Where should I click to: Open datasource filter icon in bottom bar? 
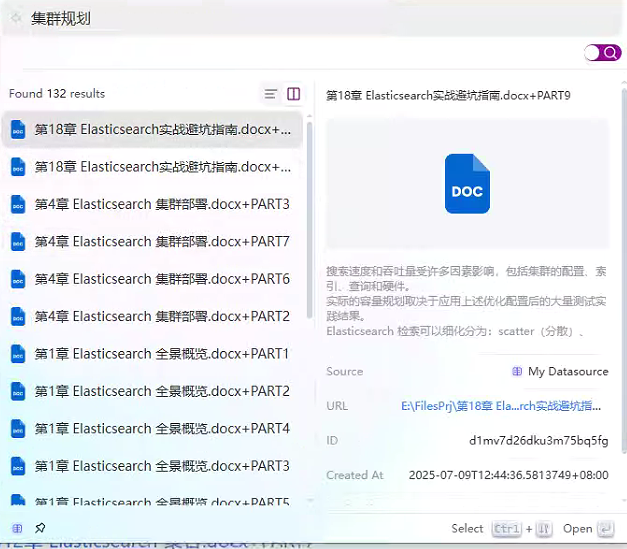tap(17, 529)
